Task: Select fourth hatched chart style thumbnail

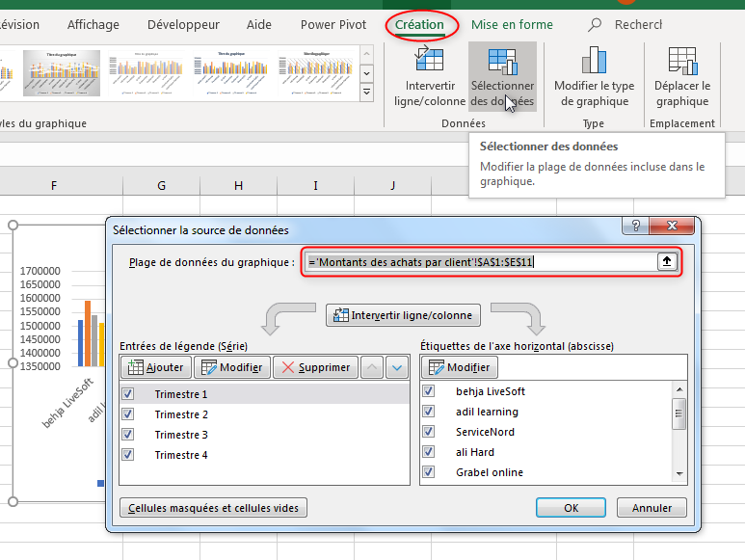Action: [x=315, y=73]
